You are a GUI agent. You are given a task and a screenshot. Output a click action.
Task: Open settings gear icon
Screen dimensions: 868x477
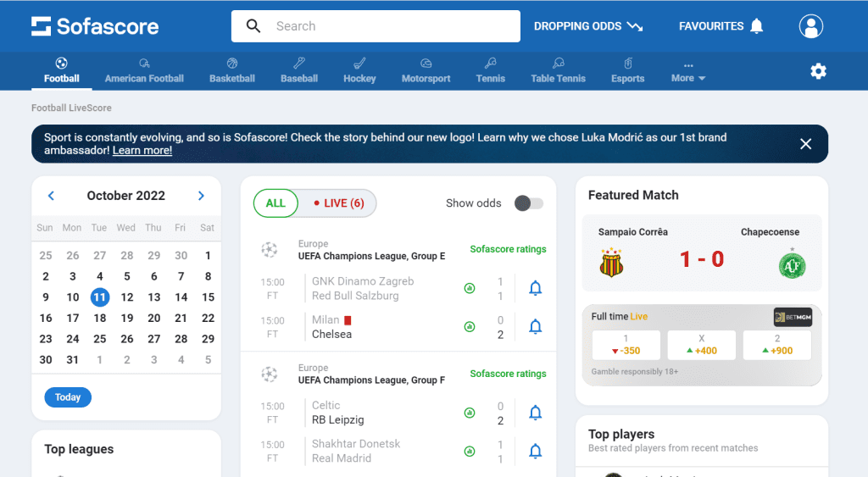818,71
